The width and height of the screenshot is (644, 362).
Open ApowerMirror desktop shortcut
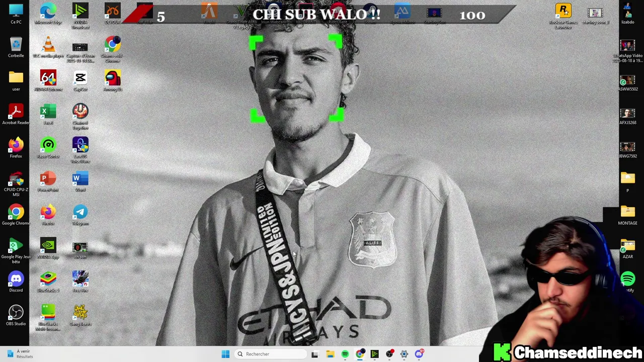(x=402, y=14)
